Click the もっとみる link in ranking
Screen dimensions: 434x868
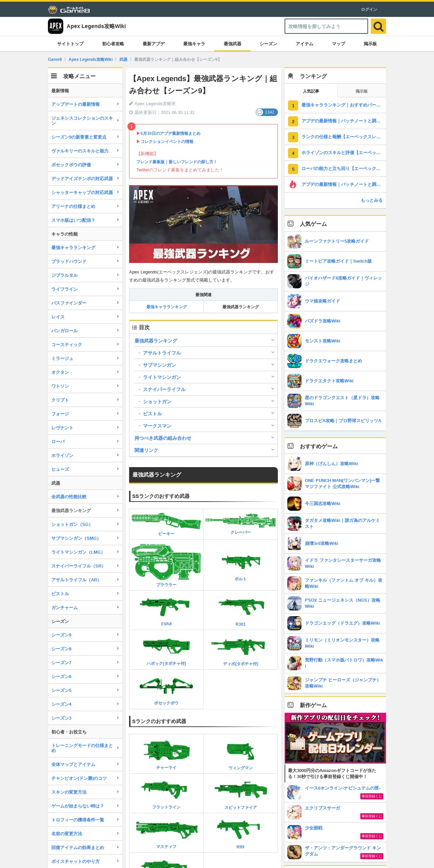[371, 200]
